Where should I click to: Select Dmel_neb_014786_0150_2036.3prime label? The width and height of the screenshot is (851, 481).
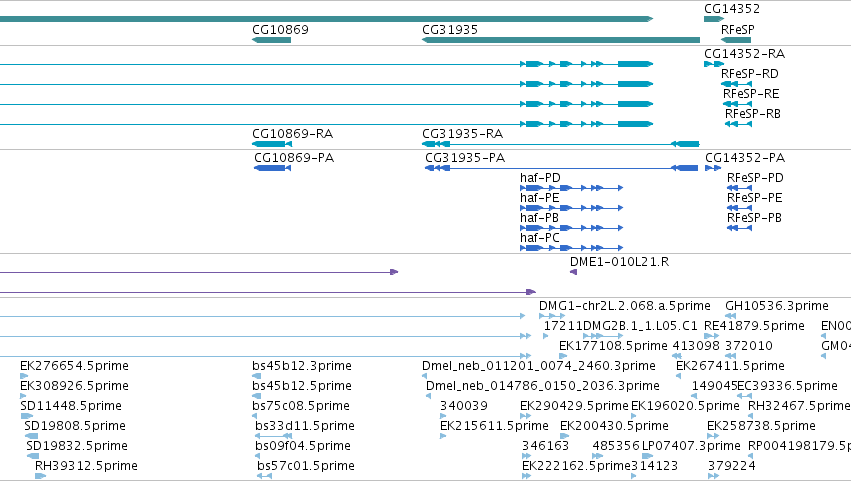click(x=543, y=386)
